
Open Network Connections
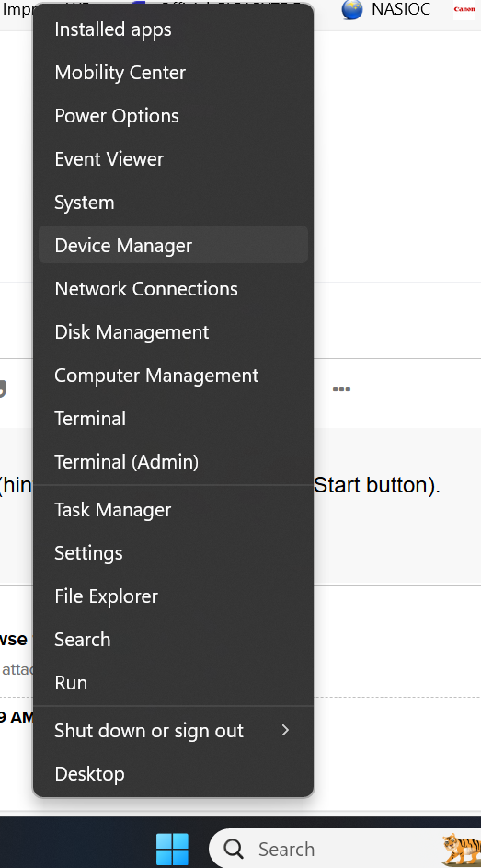click(x=173, y=288)
